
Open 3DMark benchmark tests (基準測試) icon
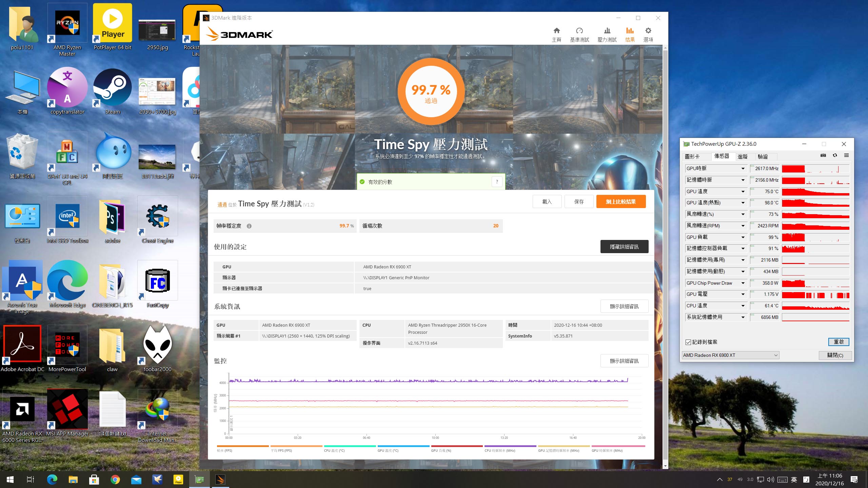coord(579,35)
